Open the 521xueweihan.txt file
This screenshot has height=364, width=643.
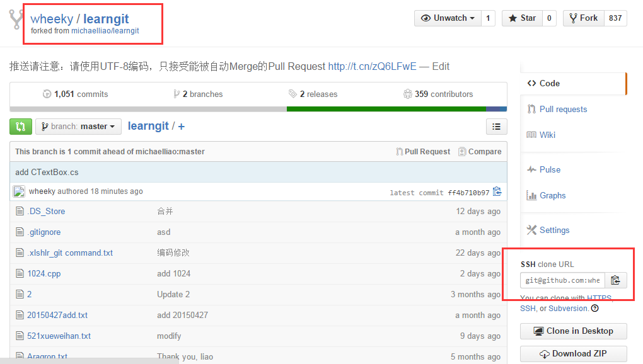59,336
